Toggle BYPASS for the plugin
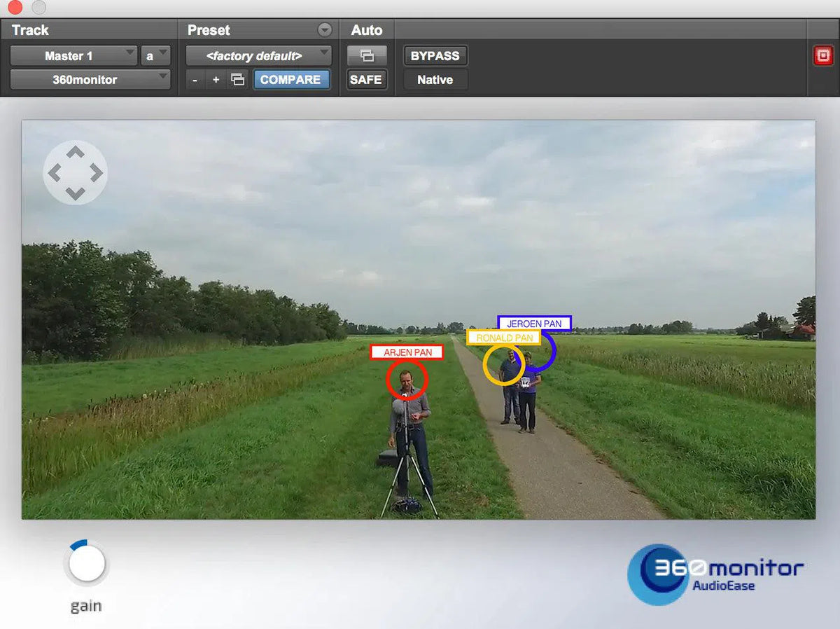 pos(435,55)
